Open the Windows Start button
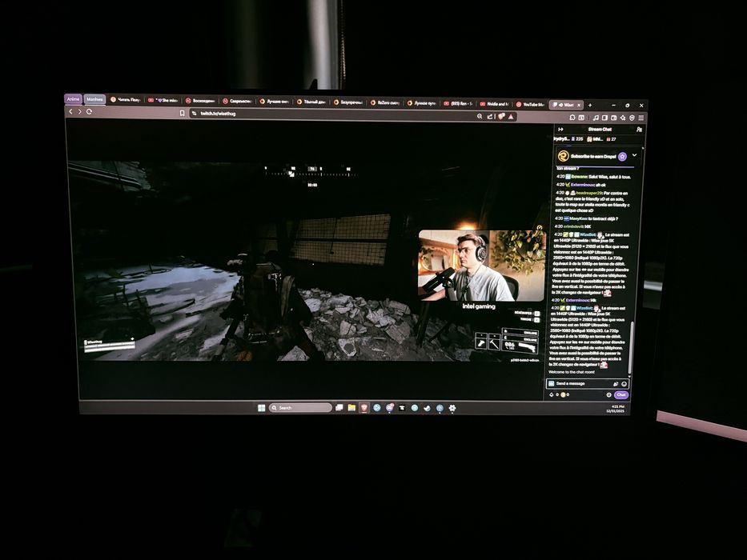This screenshot has height=560, width=747. [262, 408]
